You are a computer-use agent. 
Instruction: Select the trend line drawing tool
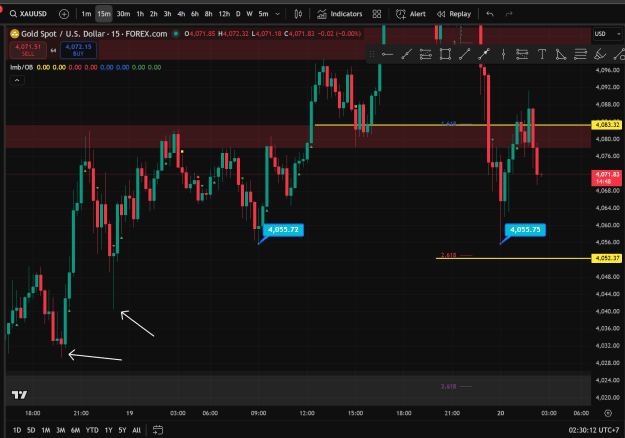pyautogui.click(x=406, y=54)
